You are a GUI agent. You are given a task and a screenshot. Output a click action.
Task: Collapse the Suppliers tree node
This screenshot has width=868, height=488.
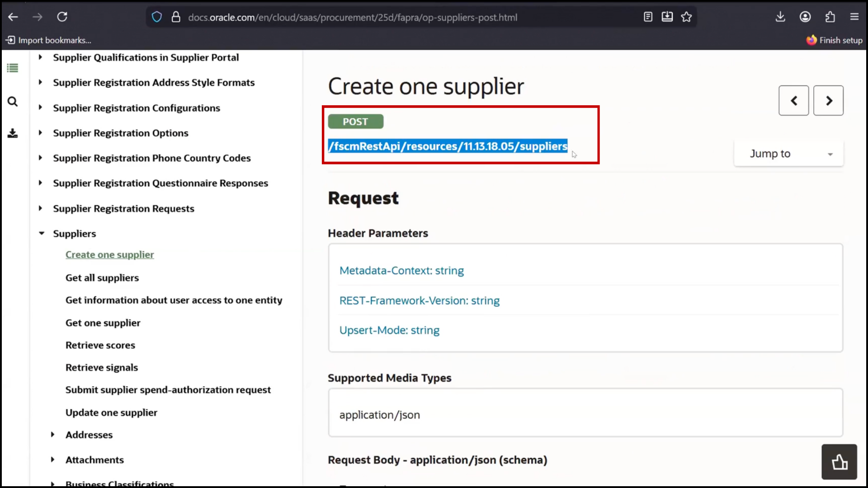pos(42,234)
